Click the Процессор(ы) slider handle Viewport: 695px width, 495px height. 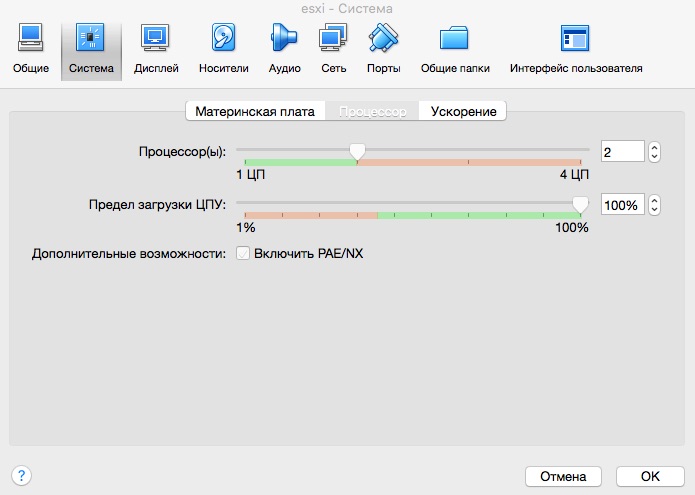(x=356, y=151)
